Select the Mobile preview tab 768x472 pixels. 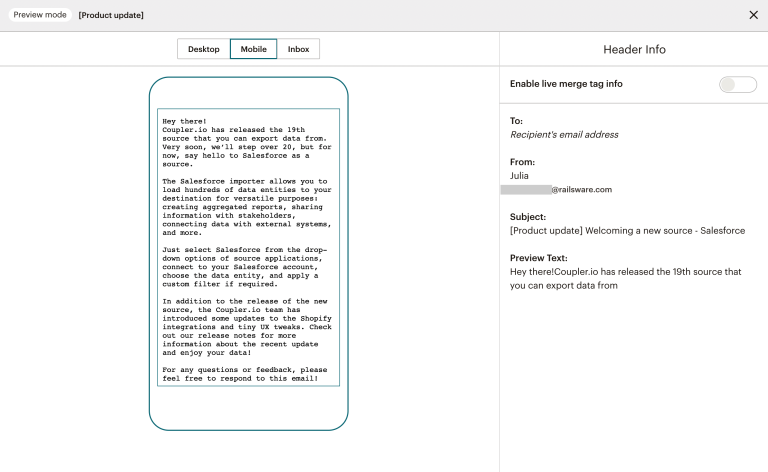pos(253,49)
